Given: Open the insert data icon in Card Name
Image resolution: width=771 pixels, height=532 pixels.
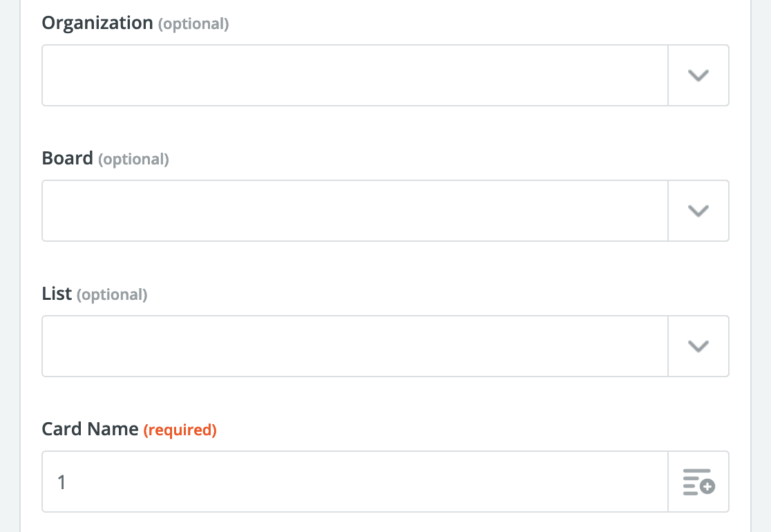Looking at the screenshot, I should (x=698, y=482).
